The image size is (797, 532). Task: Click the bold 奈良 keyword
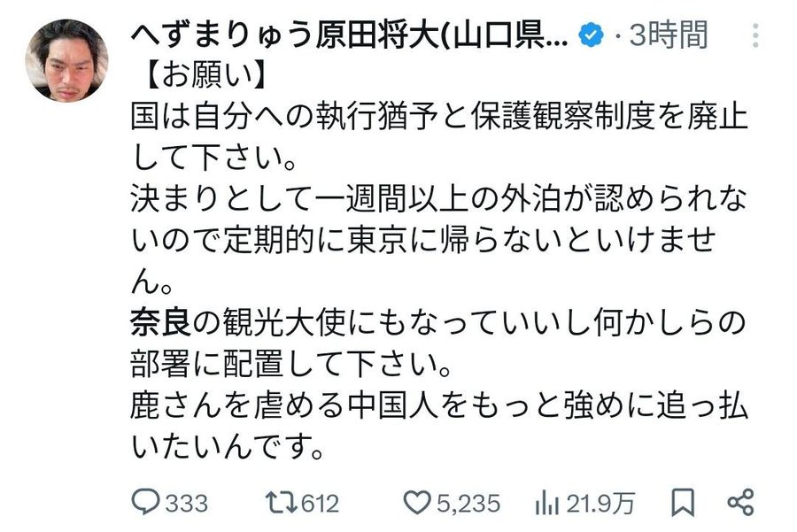point(159,322)
